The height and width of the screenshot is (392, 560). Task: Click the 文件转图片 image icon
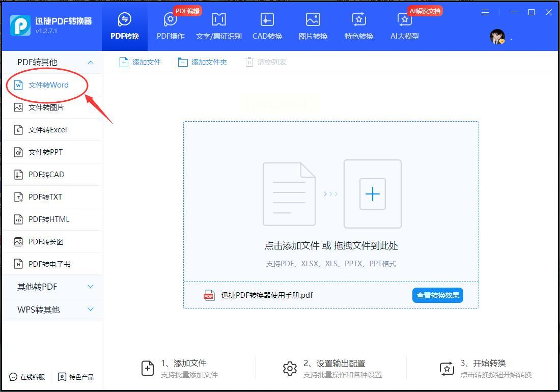point(18,107)
